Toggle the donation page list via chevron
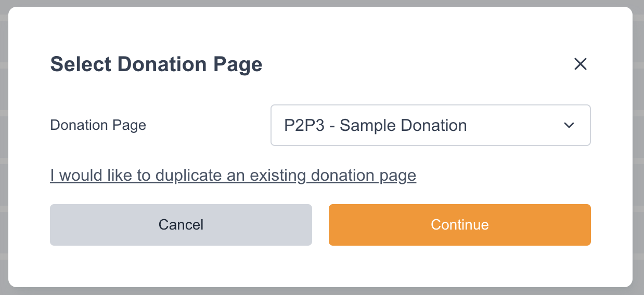This screenshot has width=644, height=295. tap(569, 125)
